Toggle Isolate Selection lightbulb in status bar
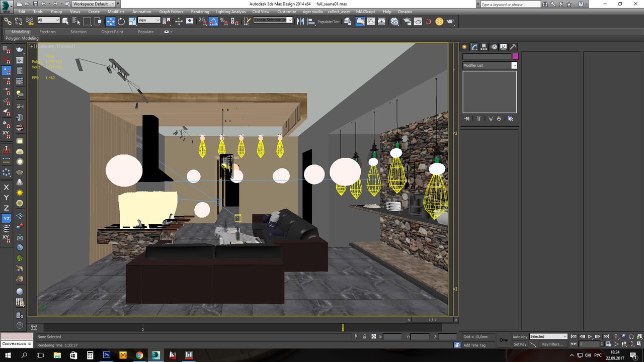The width and height of the screenshot is (644, 362). pyautogui.click(x=356, y=336)
